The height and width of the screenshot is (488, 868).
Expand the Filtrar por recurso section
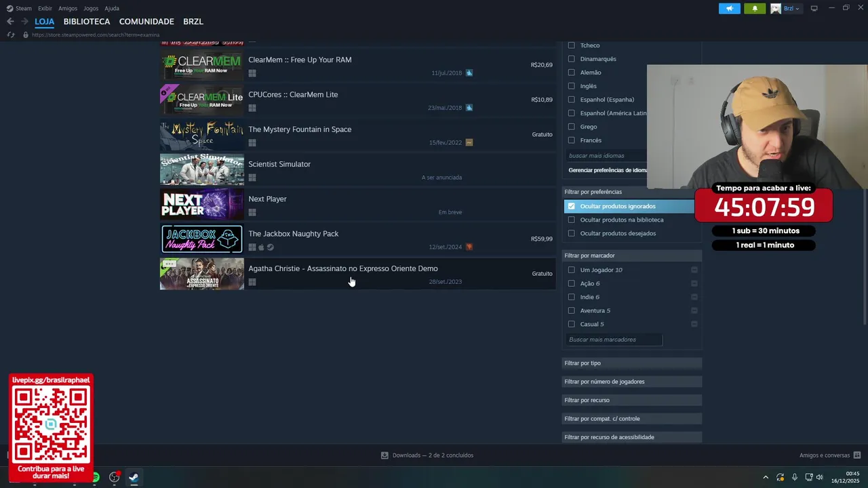pos(632,400)
